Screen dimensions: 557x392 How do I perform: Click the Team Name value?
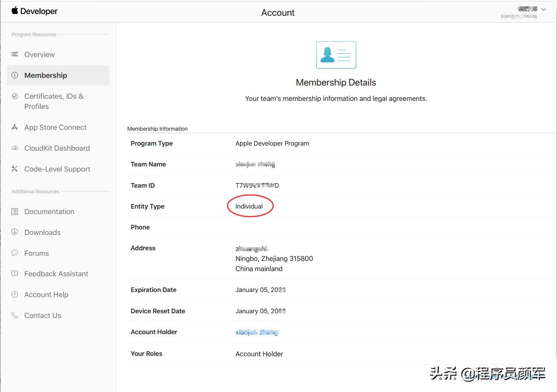pos(255,164)
